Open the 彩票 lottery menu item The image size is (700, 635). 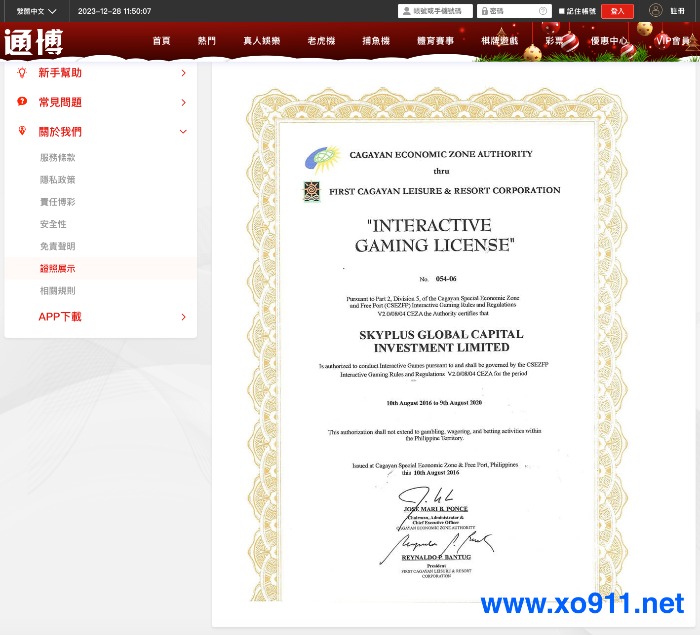pyautogui.click(x=554, y=41)
